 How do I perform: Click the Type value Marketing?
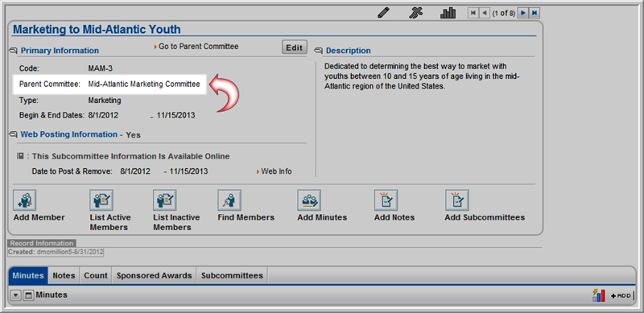pyautogui.click(x=105, y=101)
